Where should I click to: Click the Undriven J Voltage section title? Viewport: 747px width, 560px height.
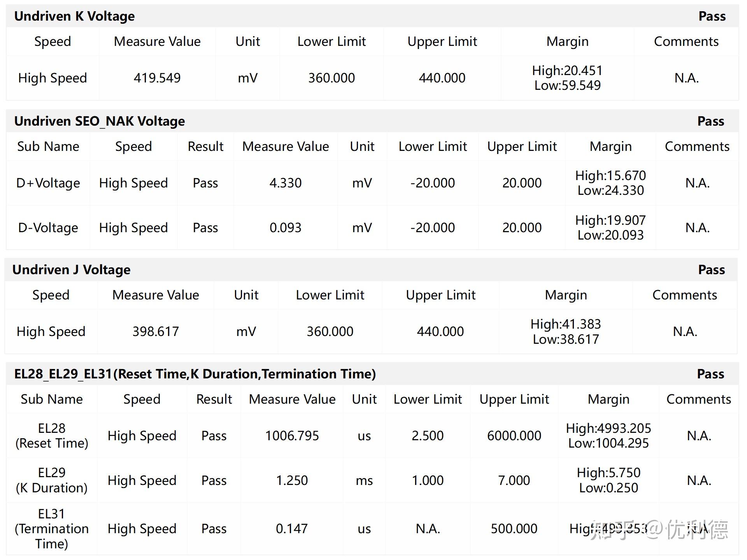71,270
